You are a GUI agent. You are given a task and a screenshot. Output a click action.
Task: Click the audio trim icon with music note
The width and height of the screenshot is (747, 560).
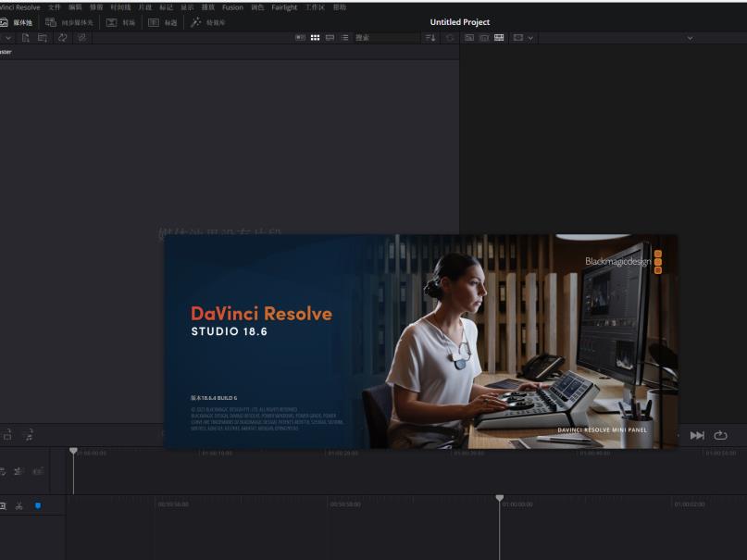(29, 435)
